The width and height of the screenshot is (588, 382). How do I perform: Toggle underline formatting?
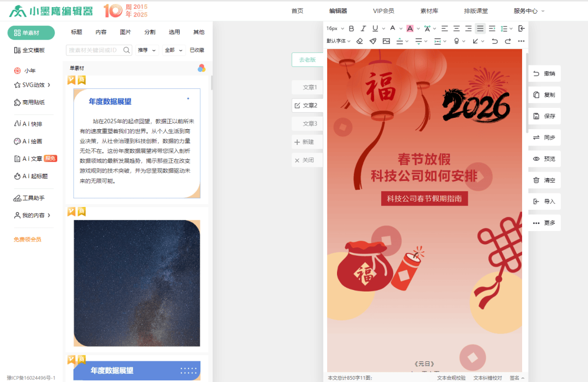click(x=375, y=28)
